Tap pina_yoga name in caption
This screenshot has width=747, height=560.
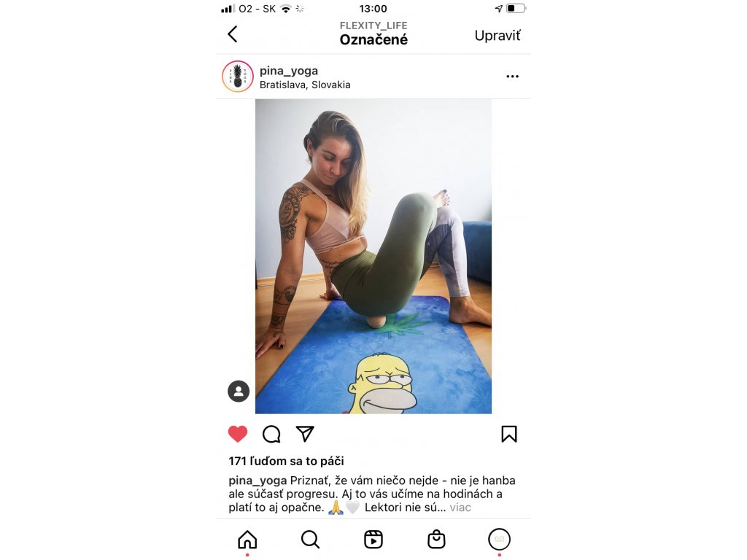[x=258, y=481]
